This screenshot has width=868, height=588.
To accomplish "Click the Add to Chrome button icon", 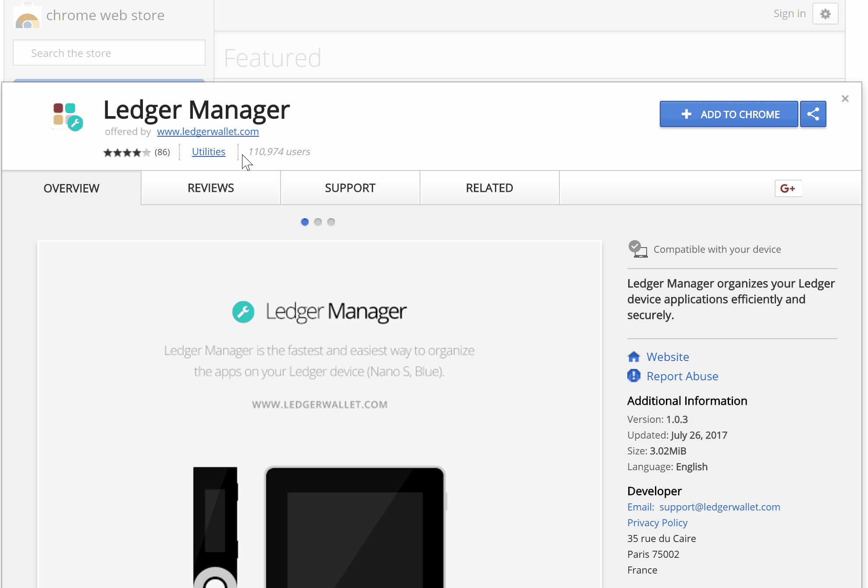I will coord(686,114).
